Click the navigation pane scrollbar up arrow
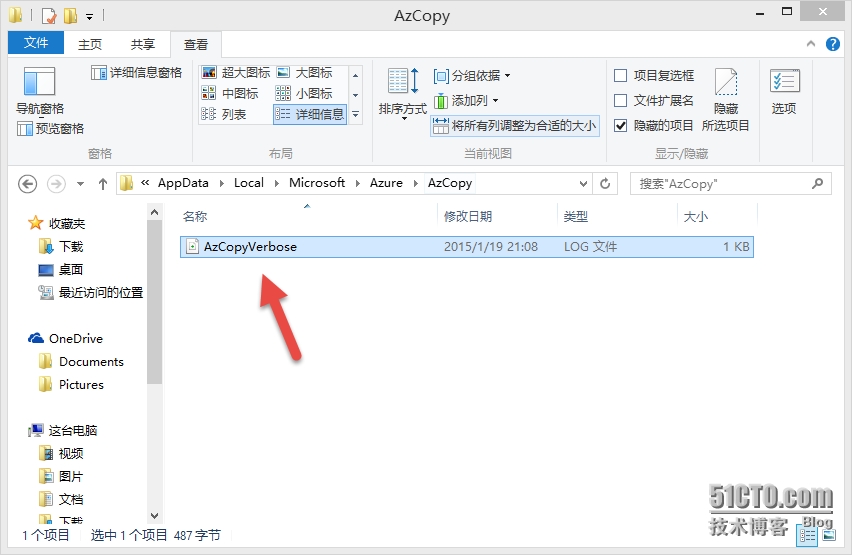852x555 pixels. point(154,213)
